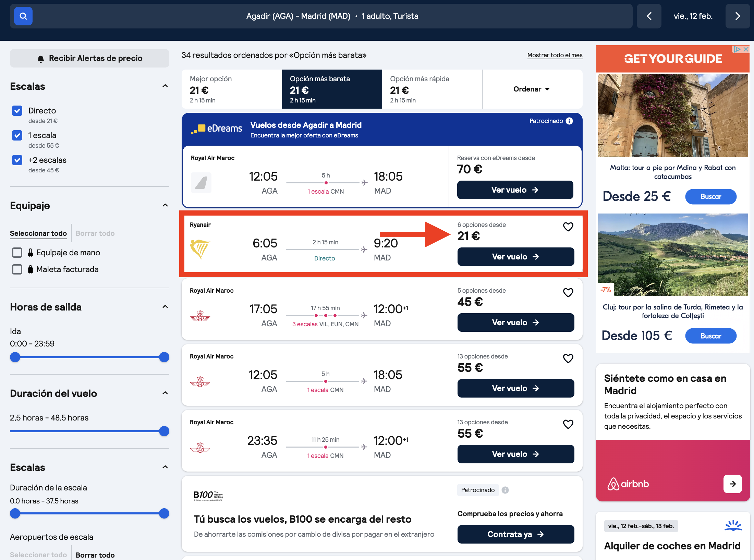Collapse the Equipaje filter section
Screen dimensions: 754x560
click(x=165, y=205)
